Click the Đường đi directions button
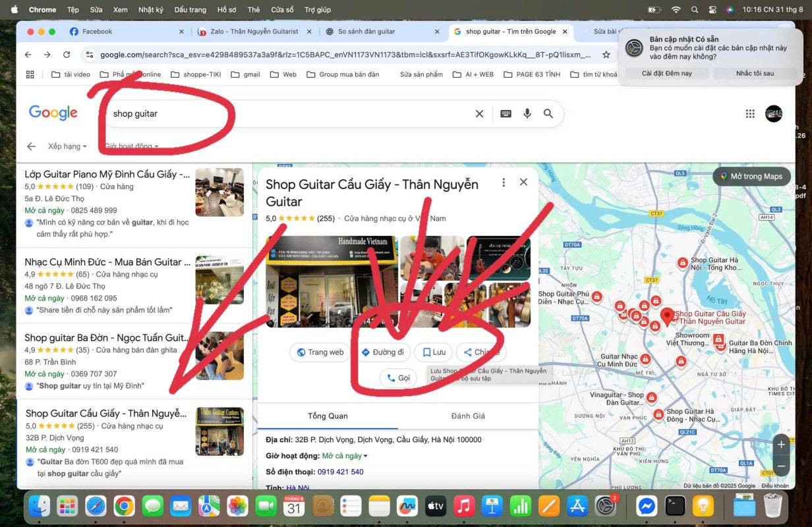This screenshot has width=812, height=527. [x=382, y=352]
